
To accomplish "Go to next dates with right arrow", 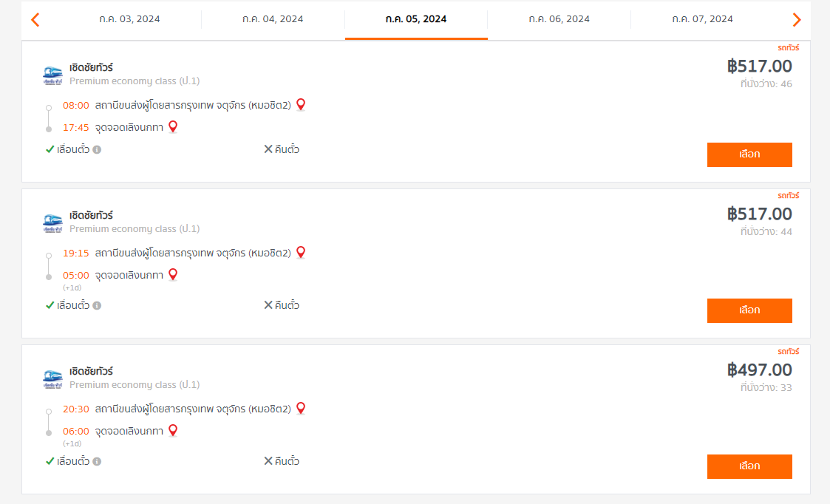I will pos(796,20).
